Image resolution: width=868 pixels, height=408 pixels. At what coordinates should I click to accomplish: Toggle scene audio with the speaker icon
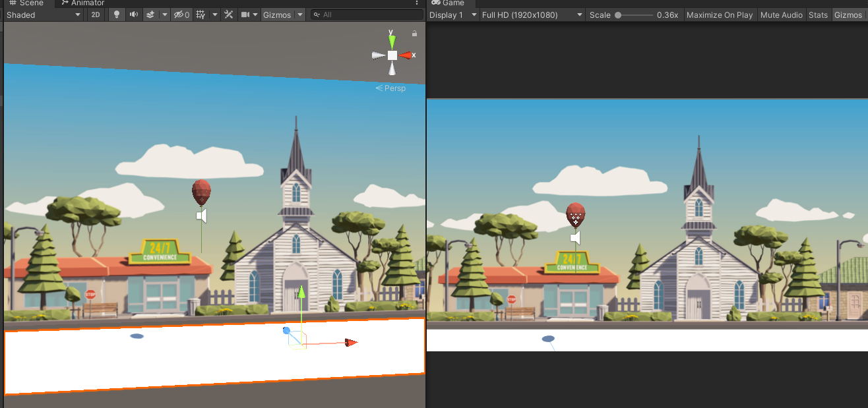134,15
